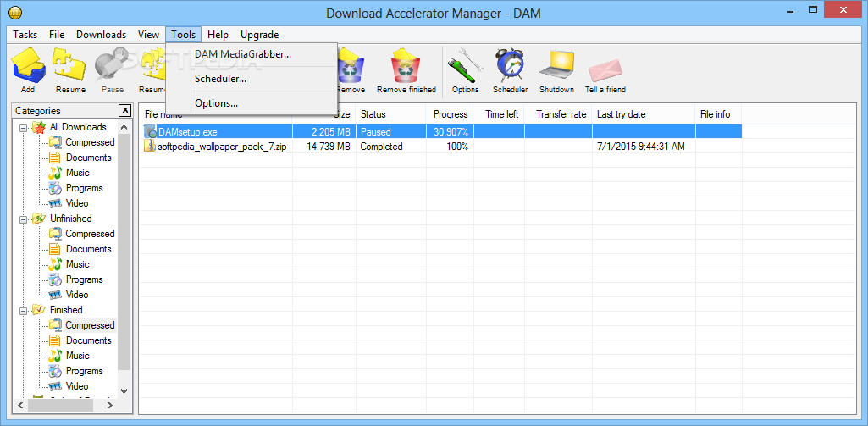Click the categories horizontal scrollbar left arrow

click(x=20, y=405)
